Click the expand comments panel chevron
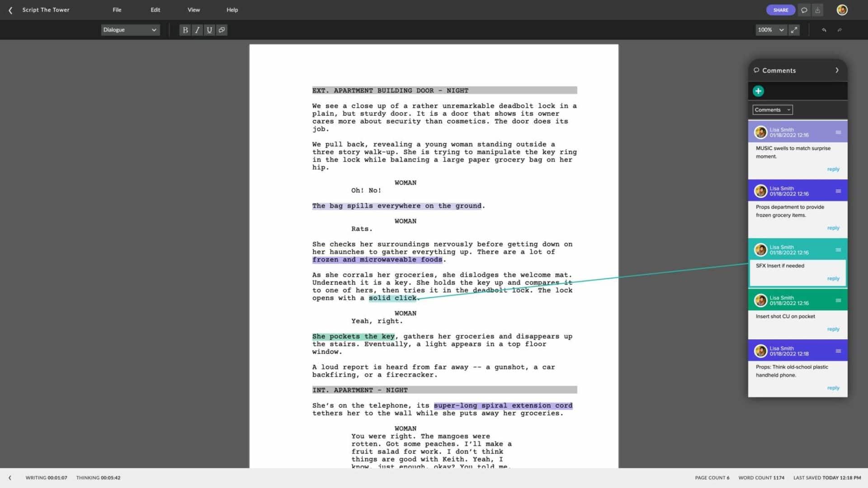 (x=837, y=70)
